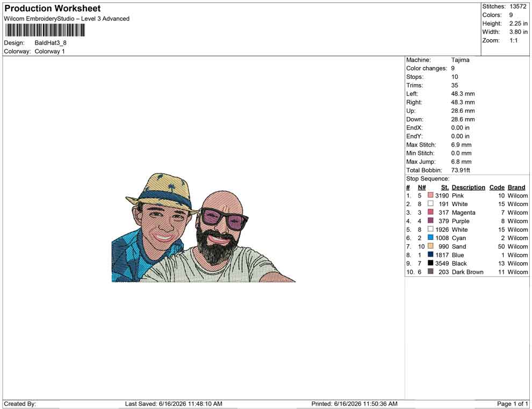Click the Pink color swatch in row 1

[x=430, y=195]
